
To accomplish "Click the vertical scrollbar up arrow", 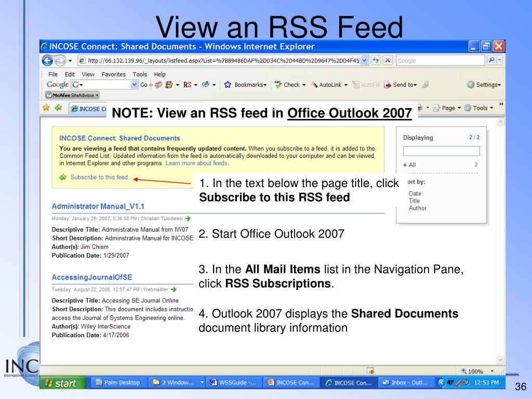I will [x=500, y=122].
